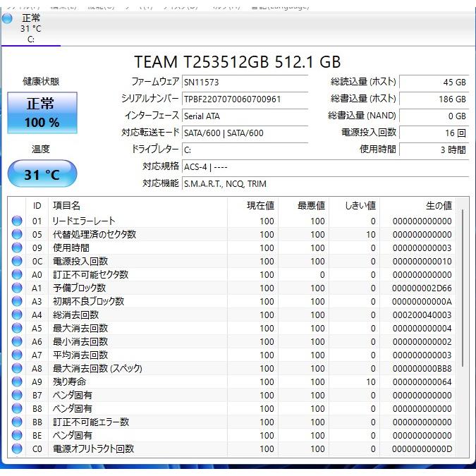Click 総書込量 (ホスト) value 186 GB

[x=434, y=99]
